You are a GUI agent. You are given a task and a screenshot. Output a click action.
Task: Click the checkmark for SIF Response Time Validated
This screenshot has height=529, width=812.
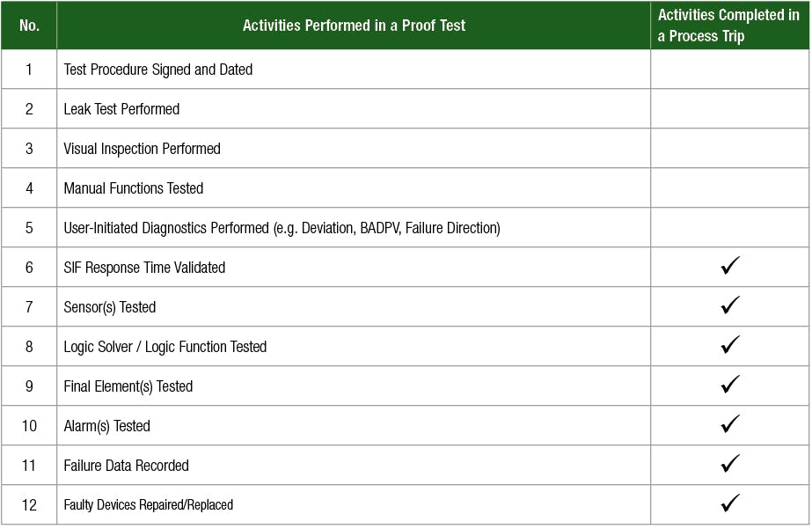click(x=730, y=266)
